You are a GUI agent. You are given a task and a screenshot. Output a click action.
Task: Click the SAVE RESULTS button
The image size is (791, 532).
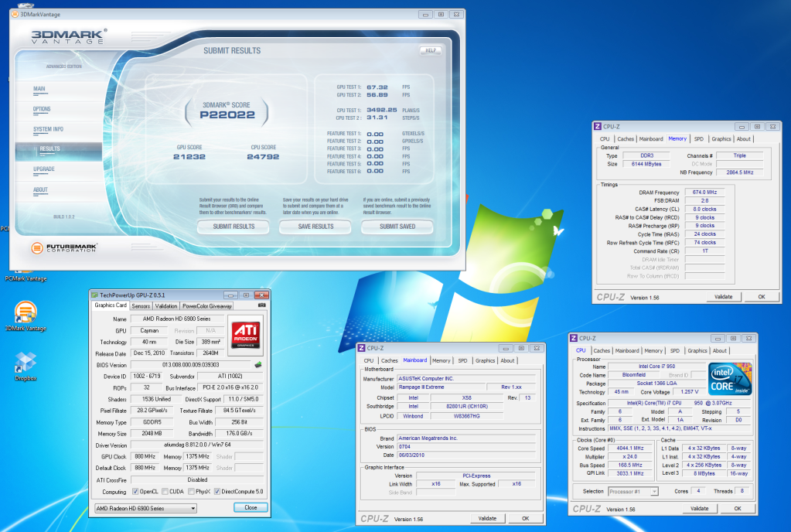click(x=315, y=227)
